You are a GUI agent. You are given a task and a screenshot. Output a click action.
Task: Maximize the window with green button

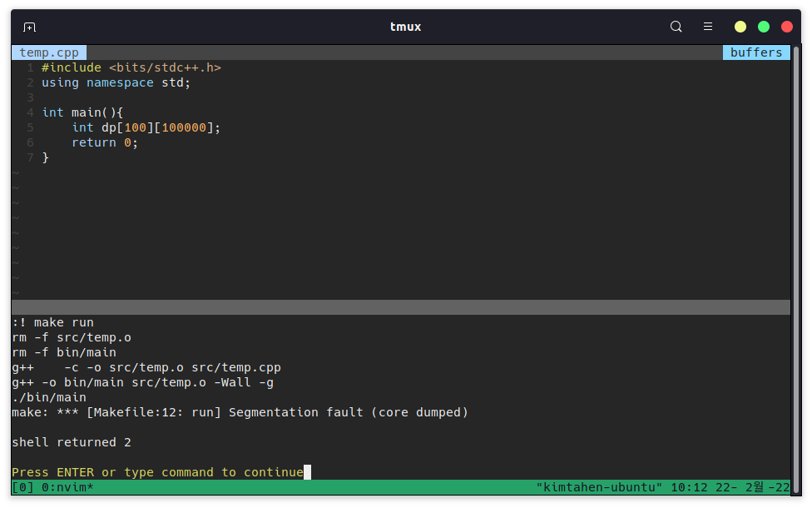pyautogui.click(x=763, y=27)
